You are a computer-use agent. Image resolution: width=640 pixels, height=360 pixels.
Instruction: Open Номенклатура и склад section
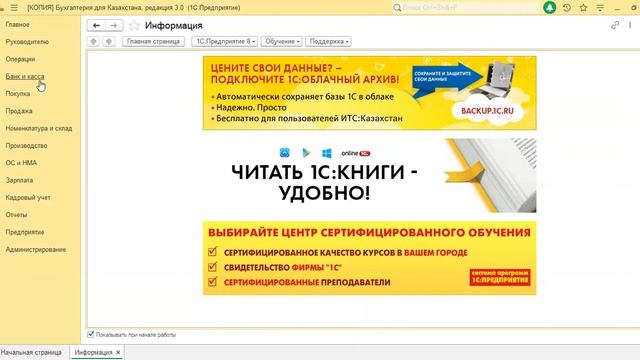39,128
